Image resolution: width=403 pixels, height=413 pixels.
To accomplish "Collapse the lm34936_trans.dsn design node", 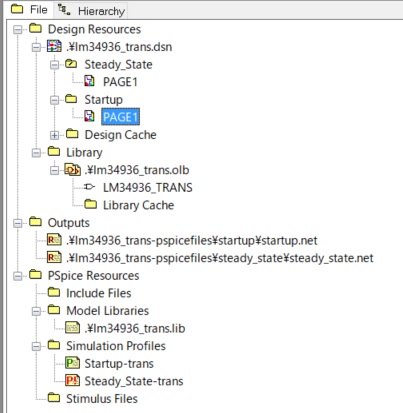I will (36, 47).
